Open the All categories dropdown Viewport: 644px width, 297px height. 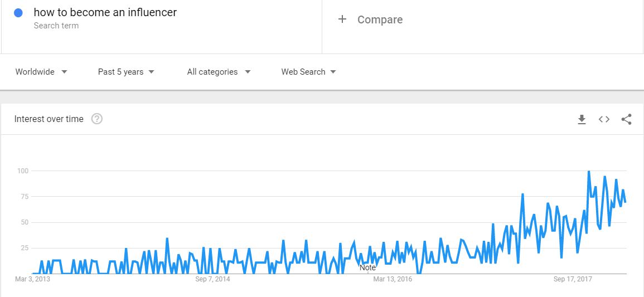pyautogui.click(x=219, y=72)
